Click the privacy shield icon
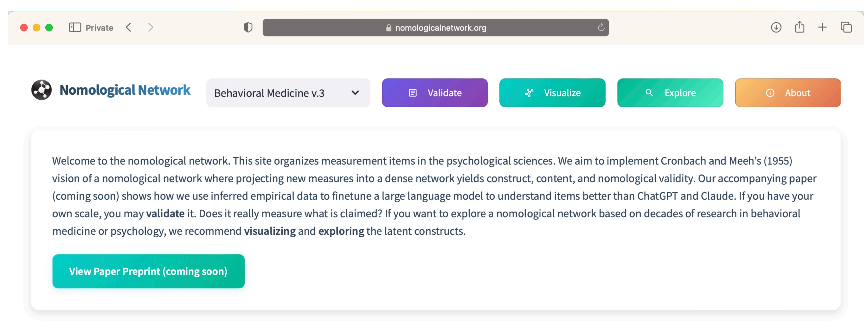868x331 pixels. tap(248, 27)
